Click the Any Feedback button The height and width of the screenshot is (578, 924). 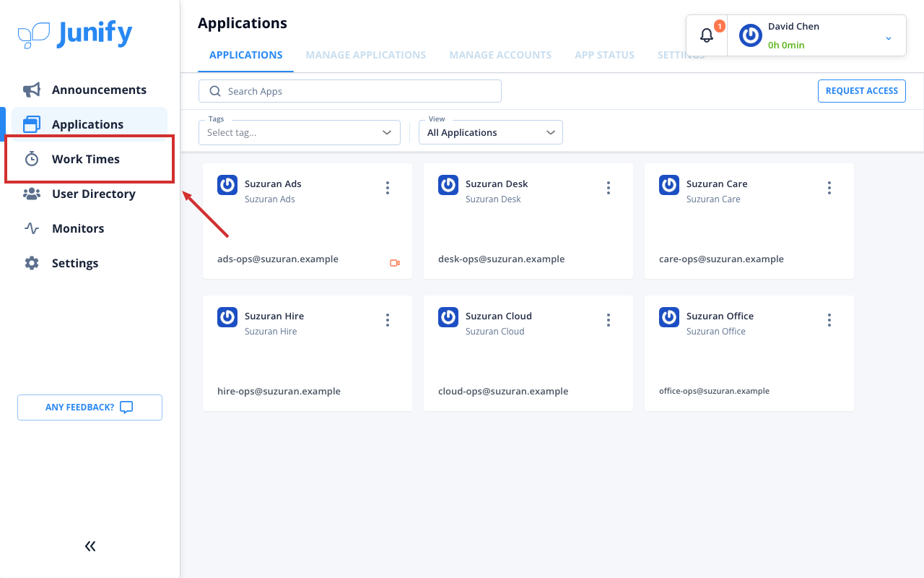(x=90, y=407)
